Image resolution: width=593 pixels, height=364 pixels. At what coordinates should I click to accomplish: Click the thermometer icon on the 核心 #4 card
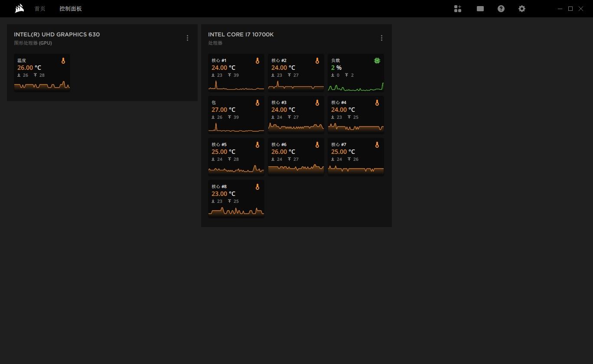pyautogui.click(x=377, y=103)
